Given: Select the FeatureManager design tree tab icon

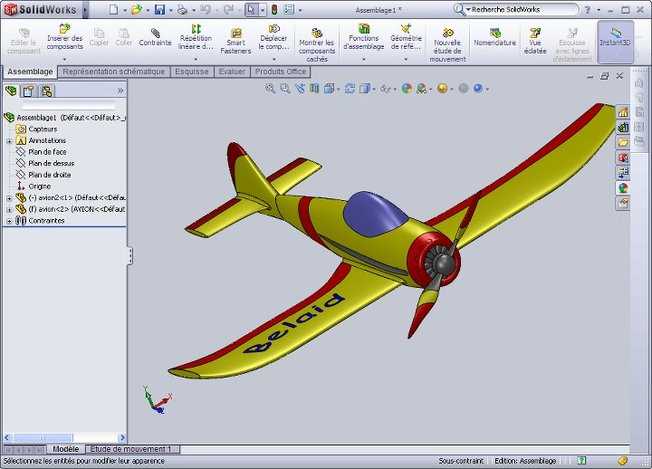Looking at the screenshot, I should [x=11, y=91].
